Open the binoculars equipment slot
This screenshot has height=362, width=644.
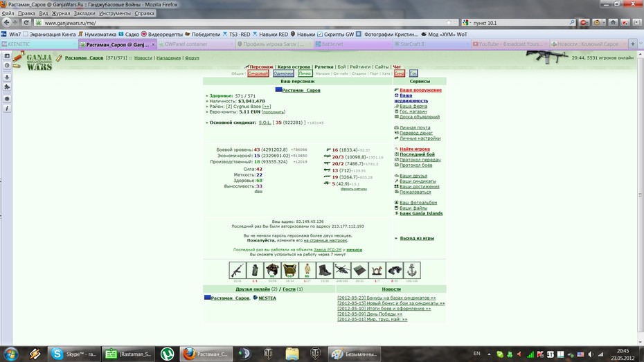394,271
